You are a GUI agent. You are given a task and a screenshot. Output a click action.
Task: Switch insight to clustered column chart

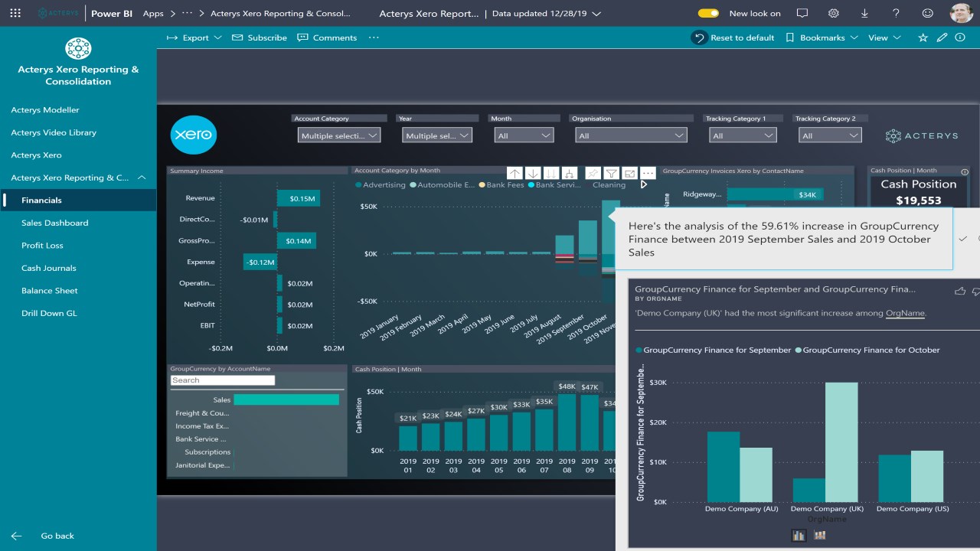[799, 536]
